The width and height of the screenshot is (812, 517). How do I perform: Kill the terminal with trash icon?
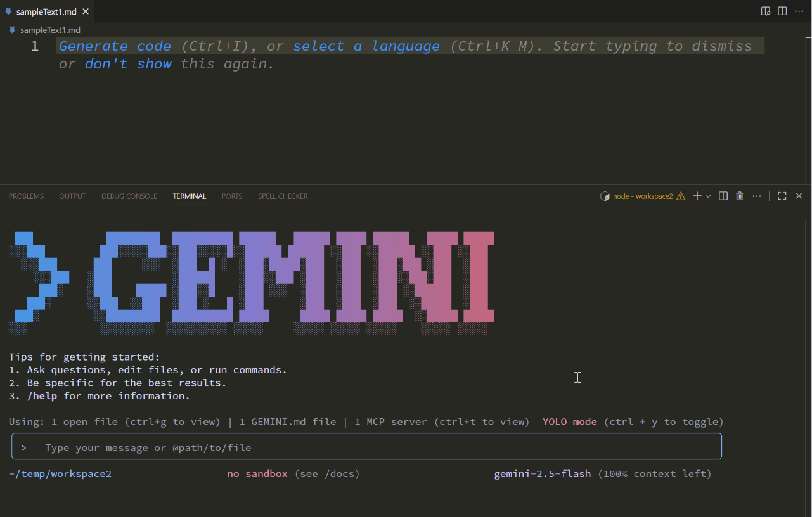point(739,196)
